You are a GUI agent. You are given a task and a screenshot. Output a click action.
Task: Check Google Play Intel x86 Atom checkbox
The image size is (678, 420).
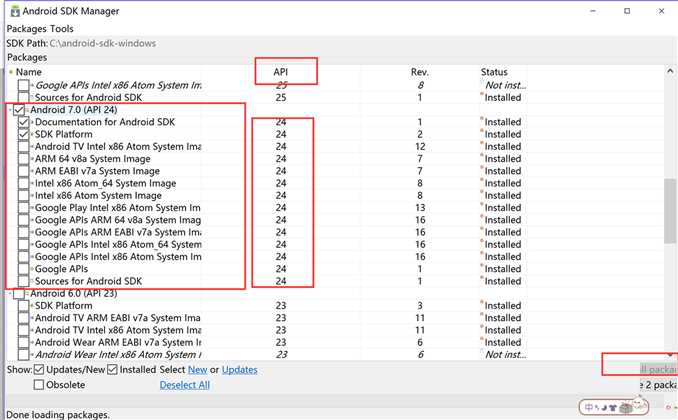24,208
